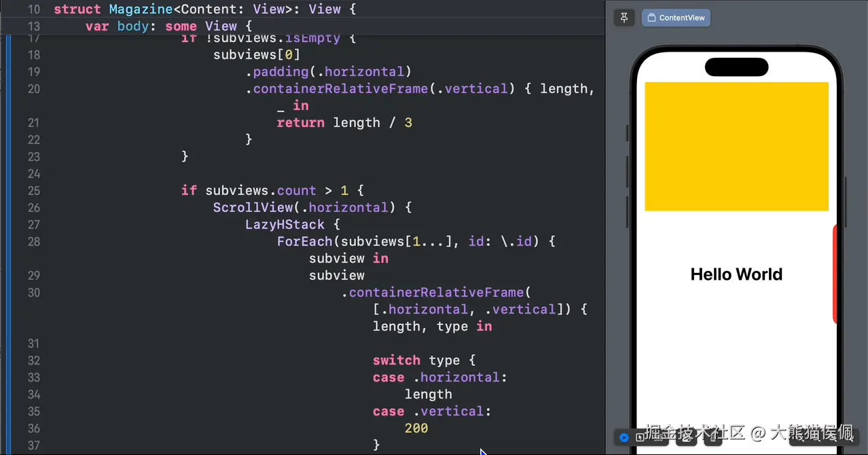Click line number 32 in the gutter
Image resolution: width=868 pixels, height=455 pixels.
coord(34,361)
